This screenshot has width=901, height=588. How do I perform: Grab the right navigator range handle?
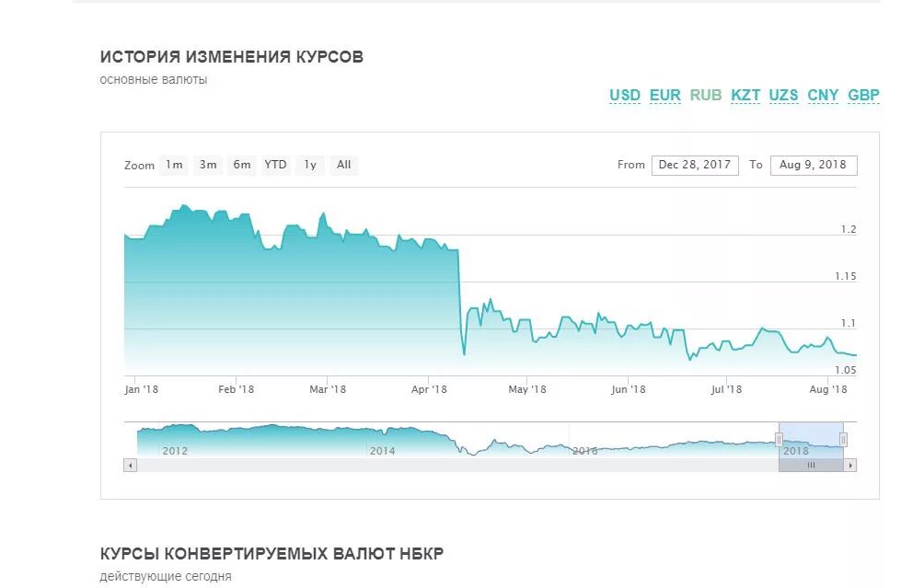click(843, 440)
